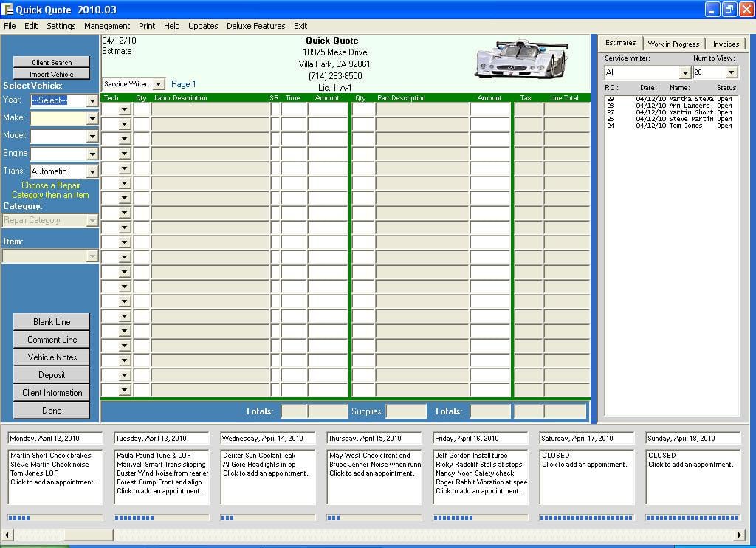Screen dimensions: 756x548
Task: Expand the Model dropdown
Action: 92,137
